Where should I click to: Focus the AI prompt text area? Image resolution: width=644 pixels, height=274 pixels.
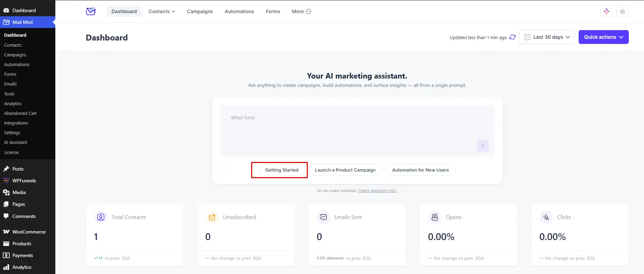click(357, 131)
